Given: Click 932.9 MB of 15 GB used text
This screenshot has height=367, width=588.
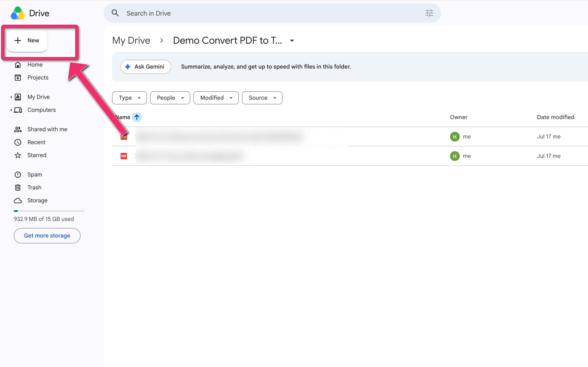Looking at the screenshot, I should [44, 219].
